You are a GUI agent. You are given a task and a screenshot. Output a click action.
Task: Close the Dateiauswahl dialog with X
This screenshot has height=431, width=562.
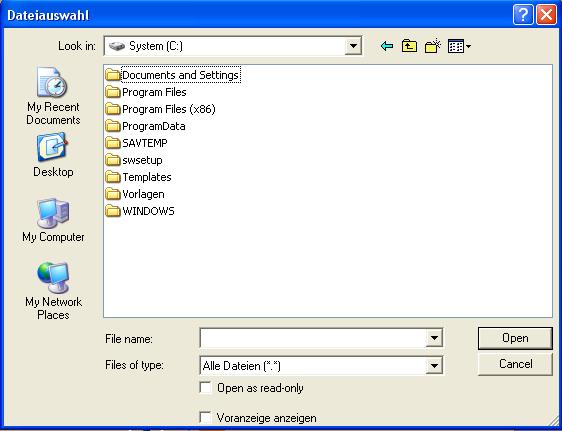point(546,15)
